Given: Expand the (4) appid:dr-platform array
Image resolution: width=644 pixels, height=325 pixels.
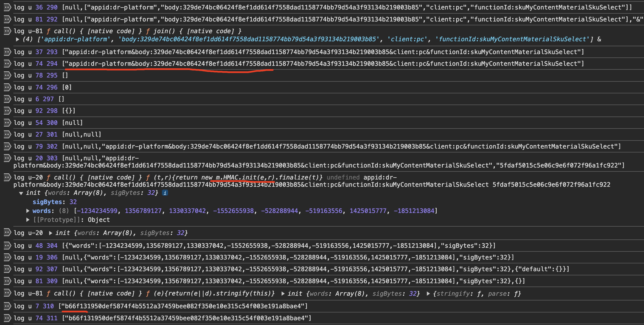Looking at the screenshot, I should tap(18, 39).
